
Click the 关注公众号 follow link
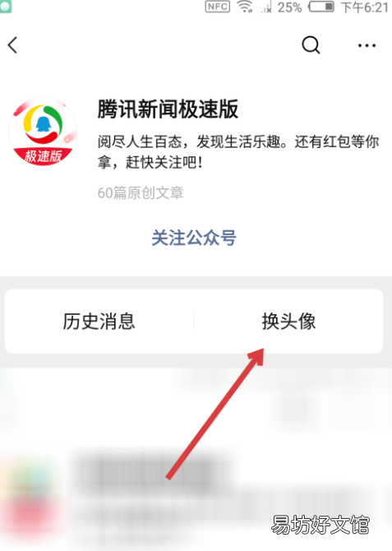194,238
